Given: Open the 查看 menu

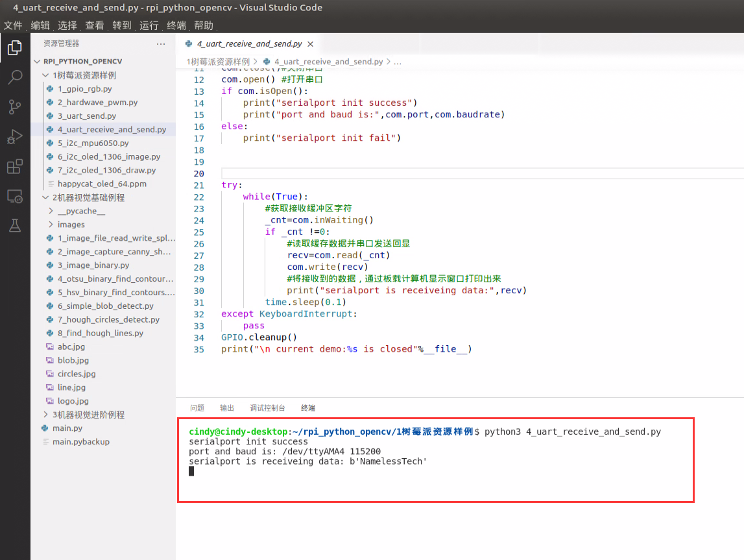Looking at the screenshot, I should (95, 25).
